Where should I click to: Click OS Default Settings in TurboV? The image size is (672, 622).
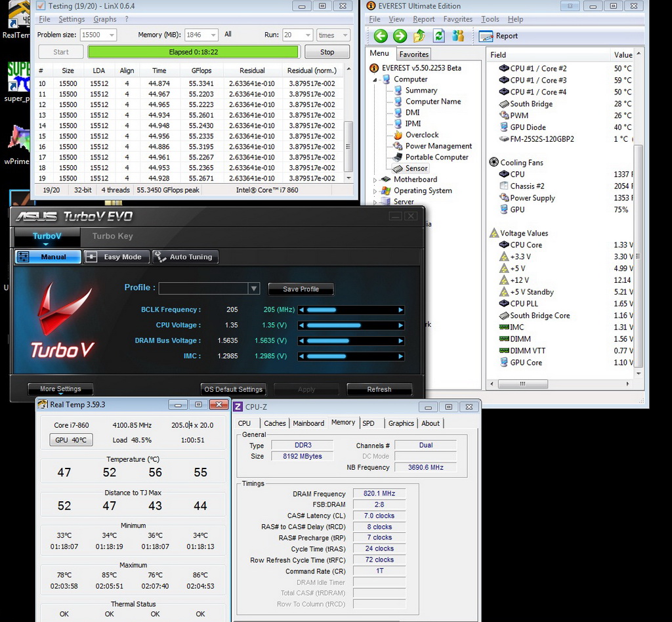point(233,389)
